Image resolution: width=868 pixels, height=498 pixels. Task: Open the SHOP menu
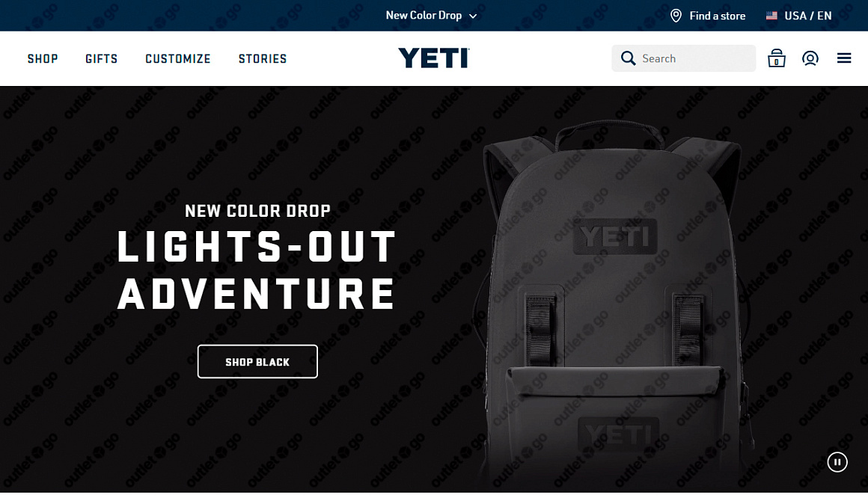coord(43,58)
